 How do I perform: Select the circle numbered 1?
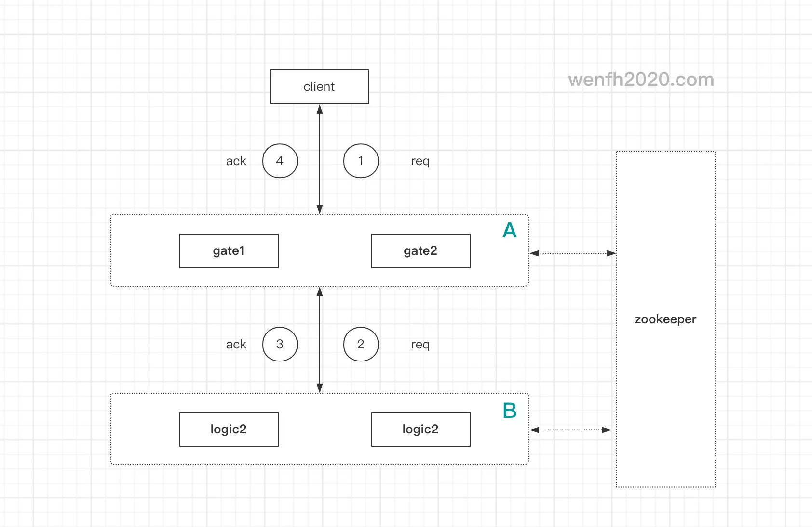361,161
